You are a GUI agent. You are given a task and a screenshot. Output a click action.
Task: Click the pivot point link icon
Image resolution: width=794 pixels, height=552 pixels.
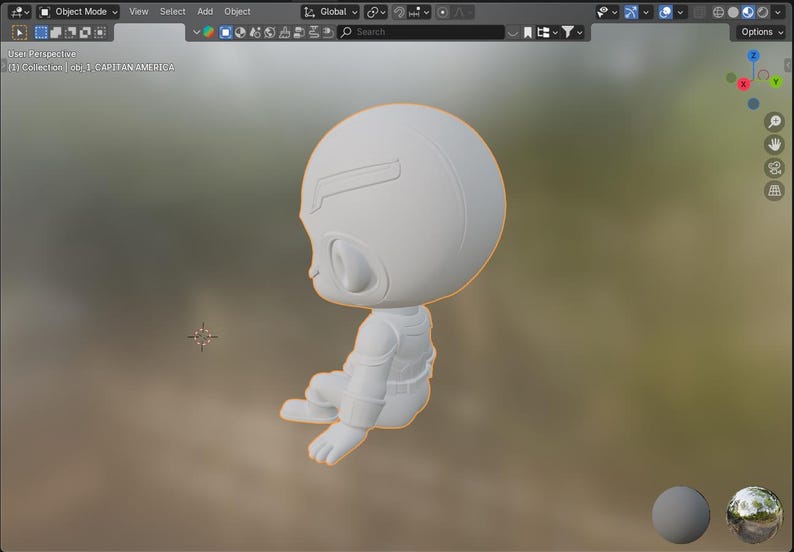coord(376,12)
